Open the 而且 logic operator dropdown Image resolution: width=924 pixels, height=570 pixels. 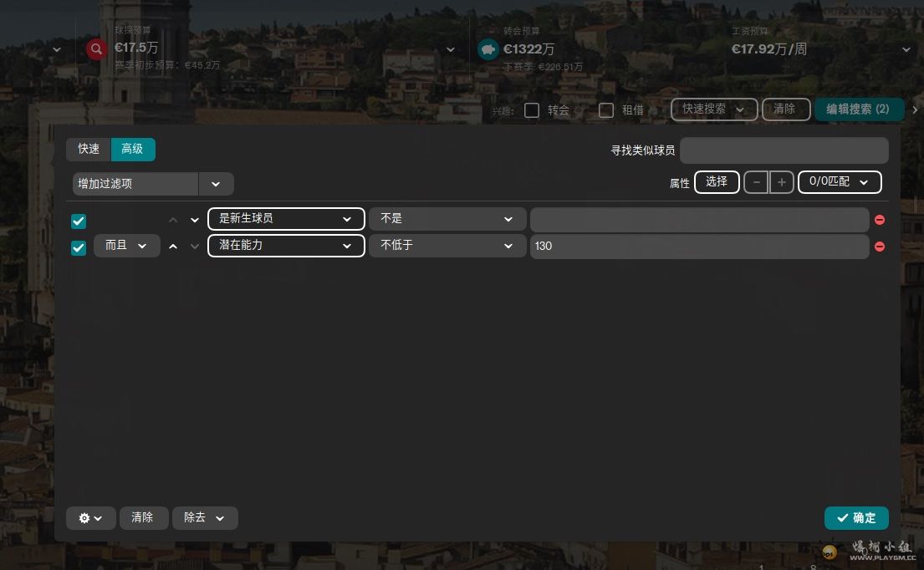point(126,246)
